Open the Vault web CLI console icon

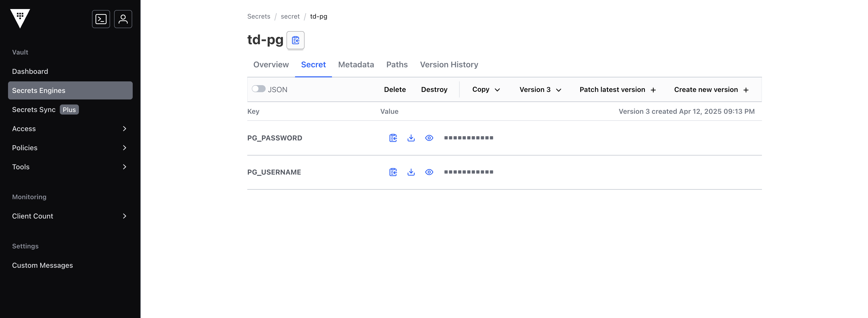[101, 19]
